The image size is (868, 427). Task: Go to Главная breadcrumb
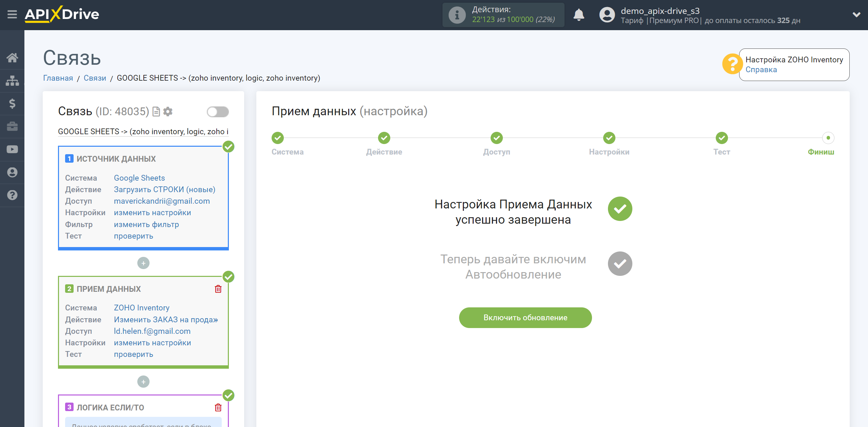tap(58, 78)
